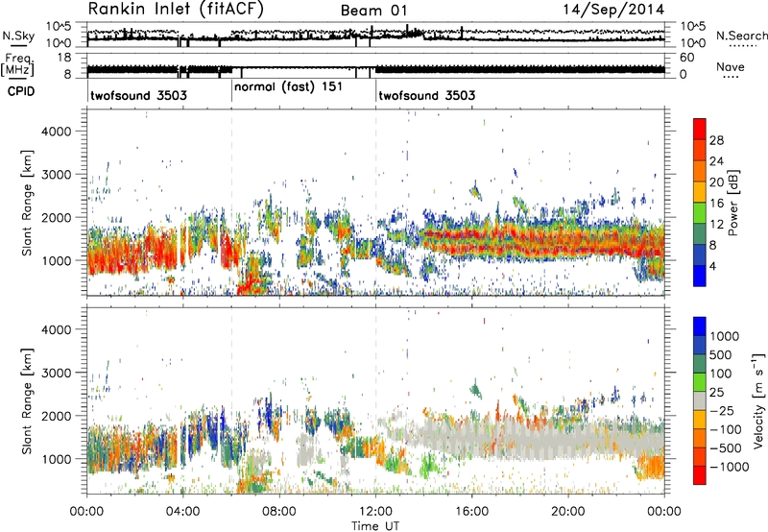Image resolution: width=768 pixels, height=532 pixels.
Task: Click the 'N.Sky' legend label
Action: [18, 36]
